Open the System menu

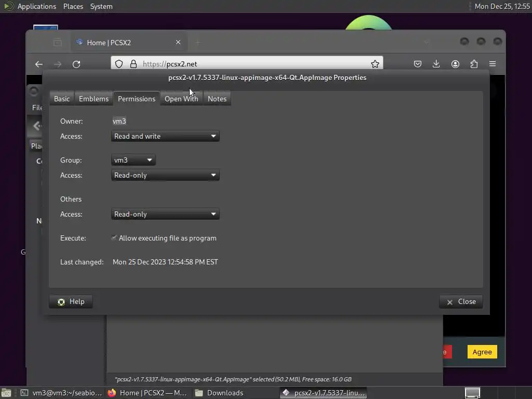click(x=101, y=6)
